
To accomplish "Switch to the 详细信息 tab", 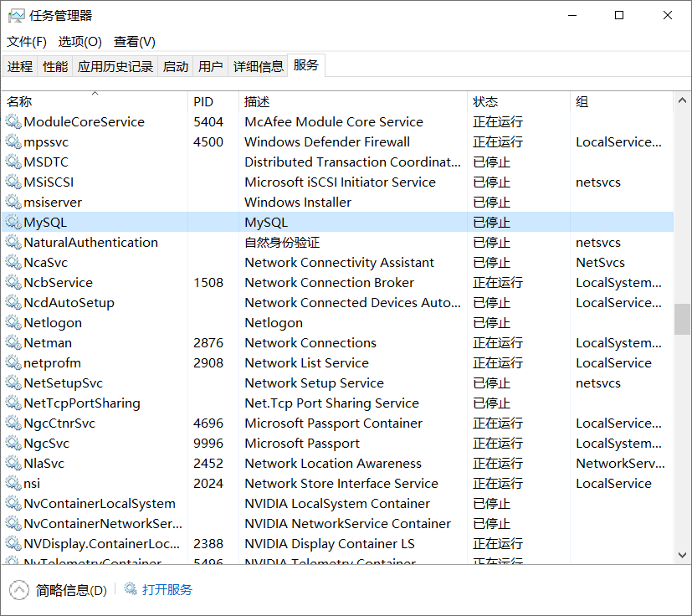I will click(259, 66).
